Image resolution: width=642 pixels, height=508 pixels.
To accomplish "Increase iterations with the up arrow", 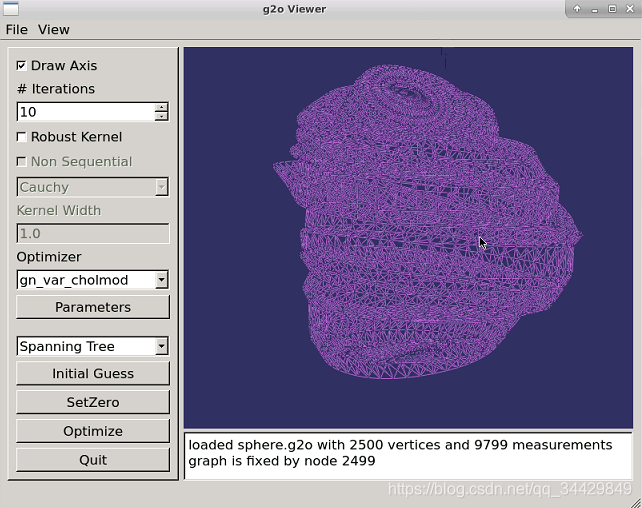I will (x=162, y=107).
